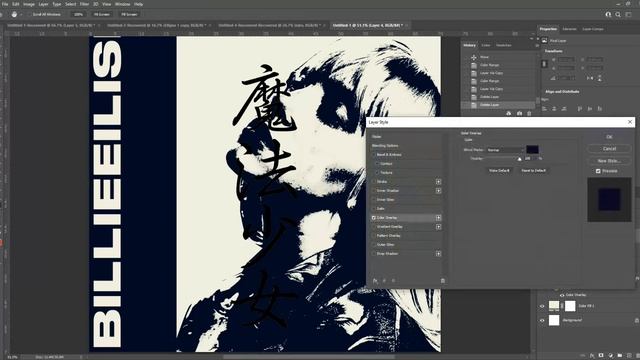Select the Hand tool in options bar
Viewport: 640px width, 360px height.
pos(14,14)
